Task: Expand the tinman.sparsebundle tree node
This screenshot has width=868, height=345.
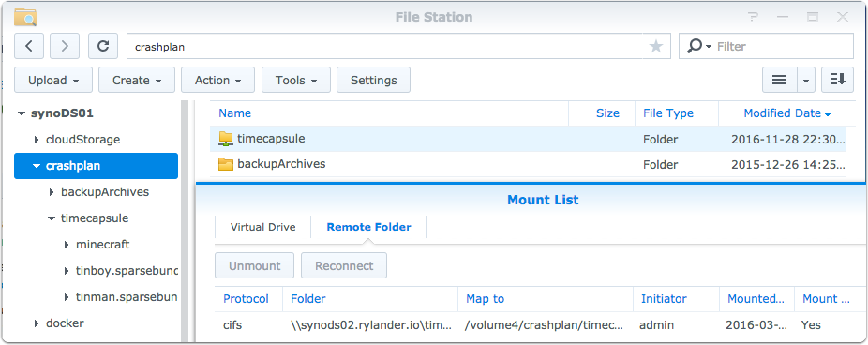Action: [67, 297]
